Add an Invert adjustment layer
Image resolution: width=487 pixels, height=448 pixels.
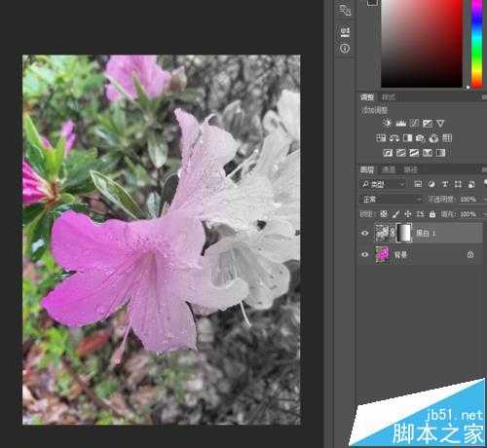coord(388,153)
